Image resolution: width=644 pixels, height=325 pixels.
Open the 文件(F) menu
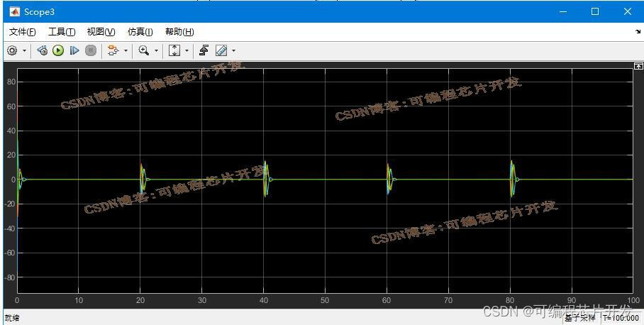[x=22, y=32]
